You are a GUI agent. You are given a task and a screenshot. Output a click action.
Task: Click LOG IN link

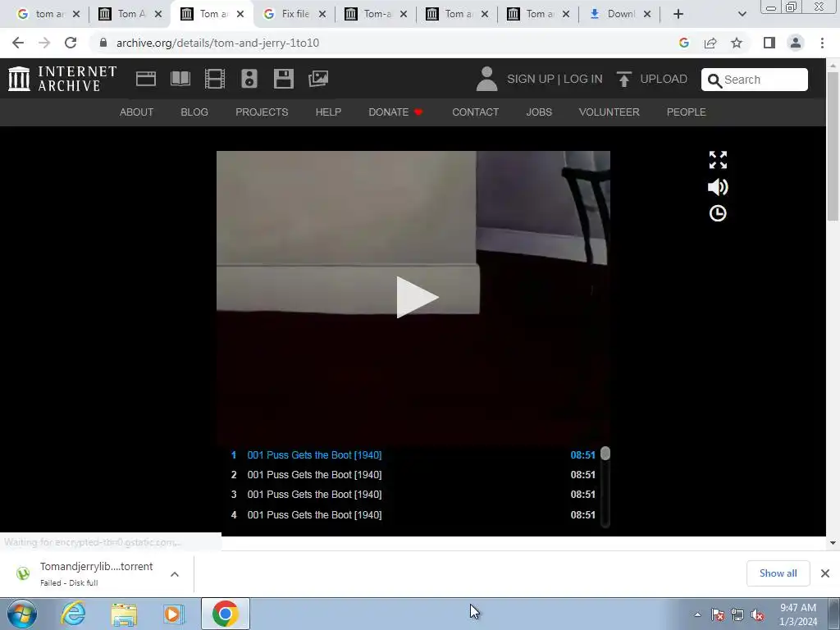[x=582, y=80]
